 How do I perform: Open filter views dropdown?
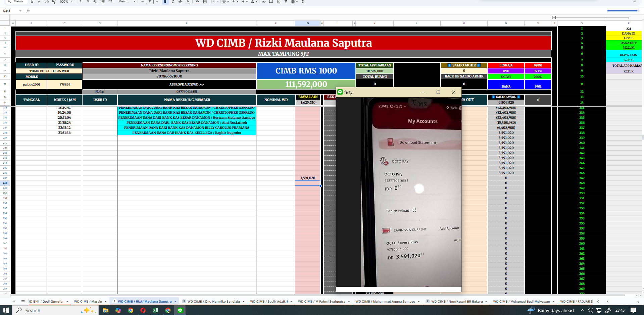pos(294,2)
